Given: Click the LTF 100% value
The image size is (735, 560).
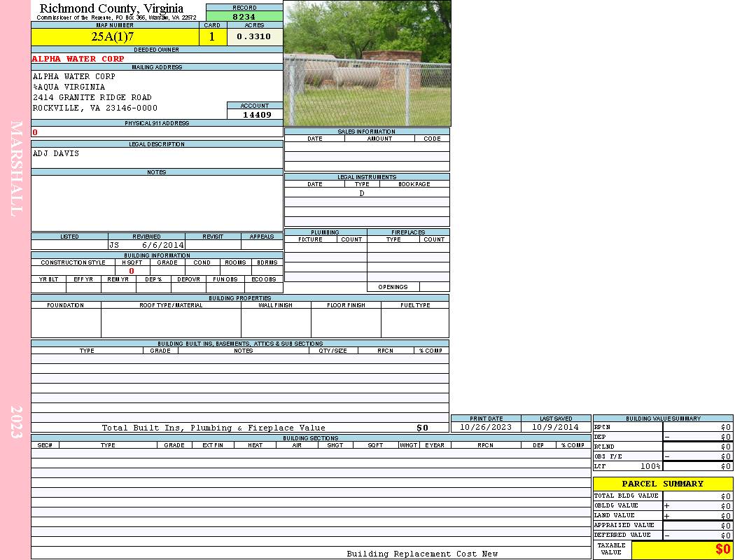Looking at the screenshot, I should pos(651,466).
